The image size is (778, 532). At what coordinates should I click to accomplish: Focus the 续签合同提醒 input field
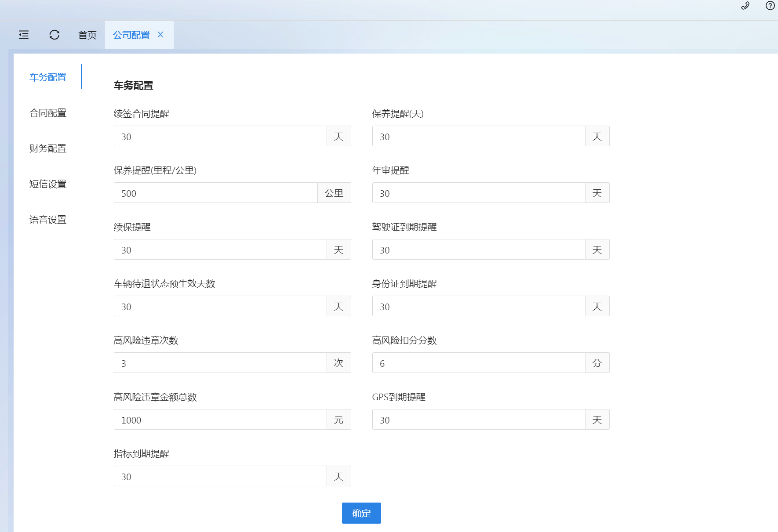[220, 136]
